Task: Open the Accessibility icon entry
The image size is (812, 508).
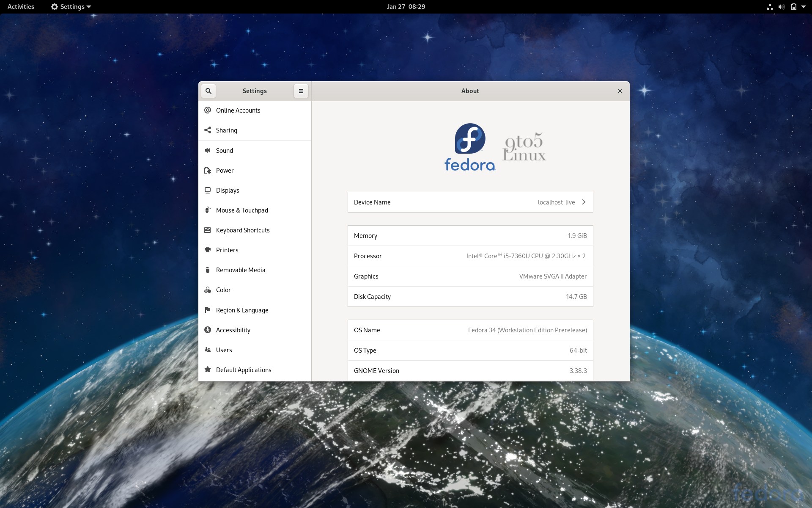Action: [208, 330]
